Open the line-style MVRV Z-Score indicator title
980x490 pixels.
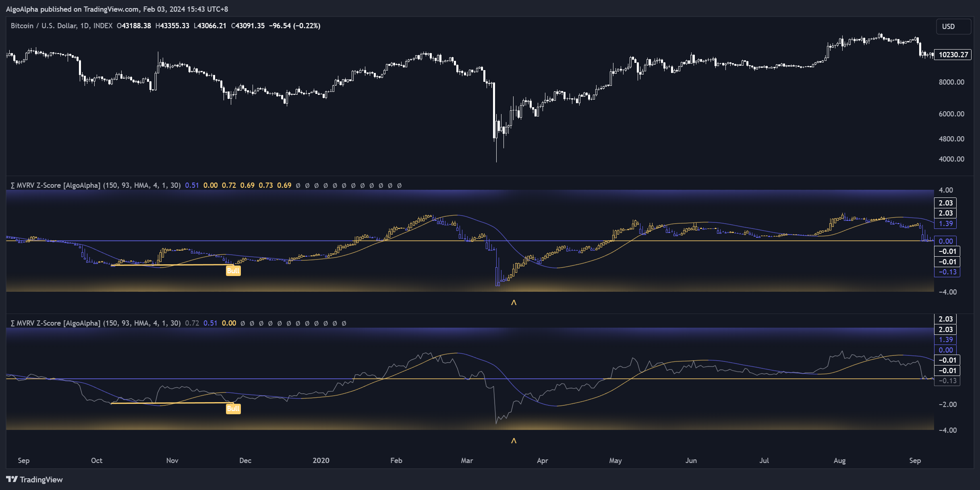pos(95,323)
